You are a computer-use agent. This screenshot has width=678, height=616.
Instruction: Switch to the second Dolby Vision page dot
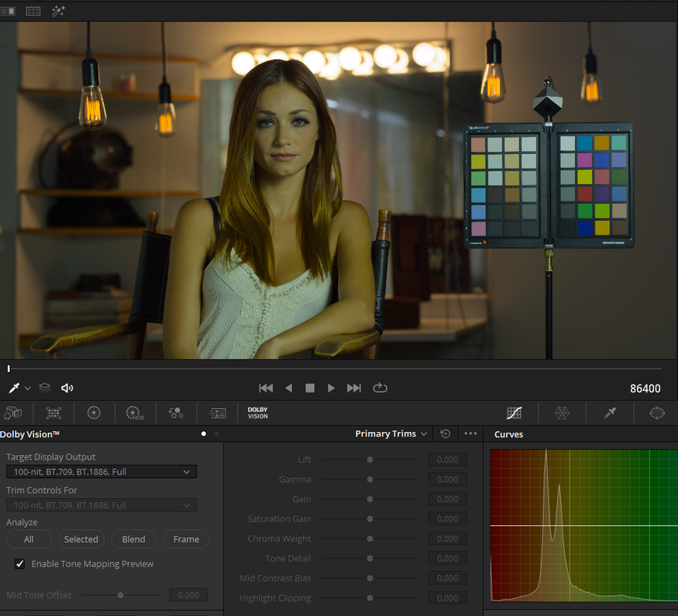(216, 434)
